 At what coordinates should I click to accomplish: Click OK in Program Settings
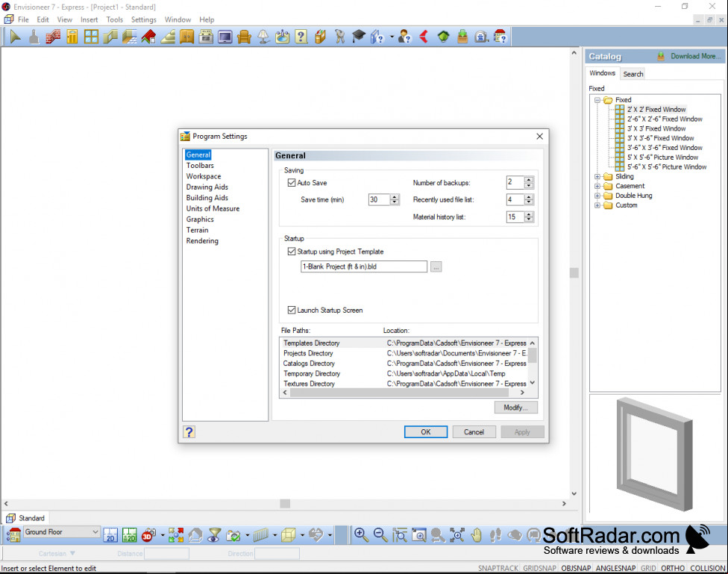click(426, 431)
